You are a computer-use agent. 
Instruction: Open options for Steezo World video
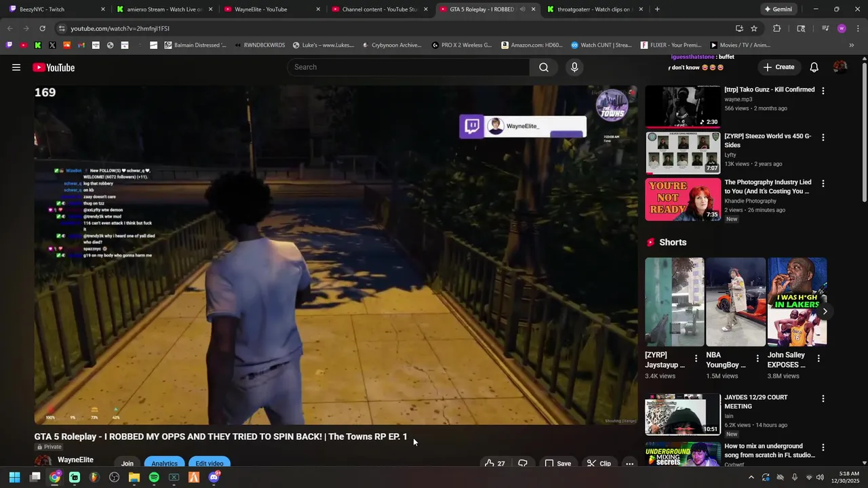[x=823, y=137]
